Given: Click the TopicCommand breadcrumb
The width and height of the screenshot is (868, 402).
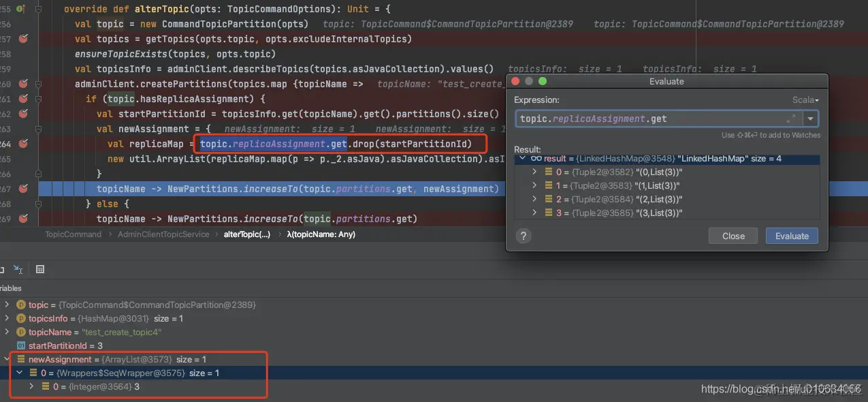Looking at the screenshot, I should point(73,234).
